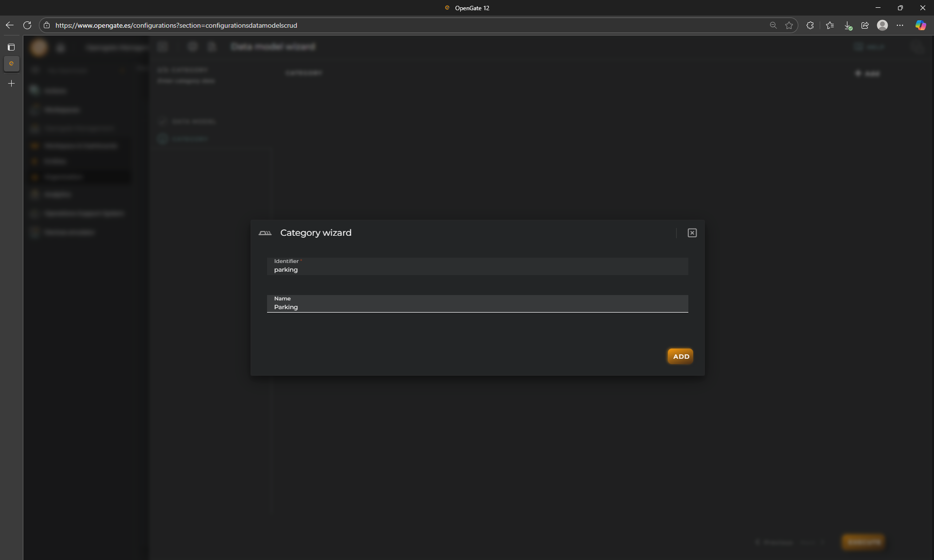Open the user profile avatar
This screenshot has width=934, height=560.
[882, 25]
